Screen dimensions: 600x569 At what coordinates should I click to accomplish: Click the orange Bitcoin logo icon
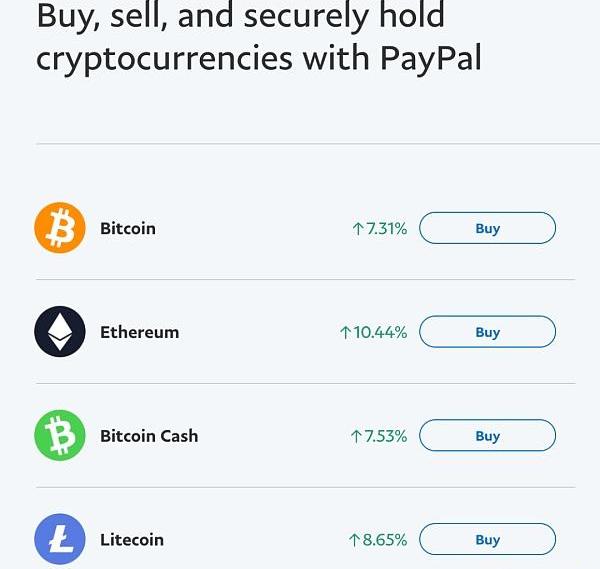pyautogui.click(x=60, y=228)
